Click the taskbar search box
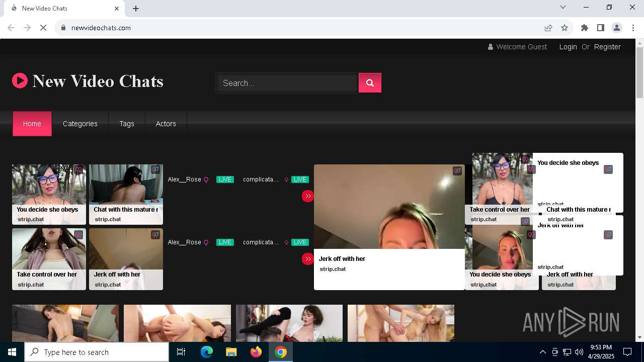The height and width of the screenshot is (362, 644). 97,352
